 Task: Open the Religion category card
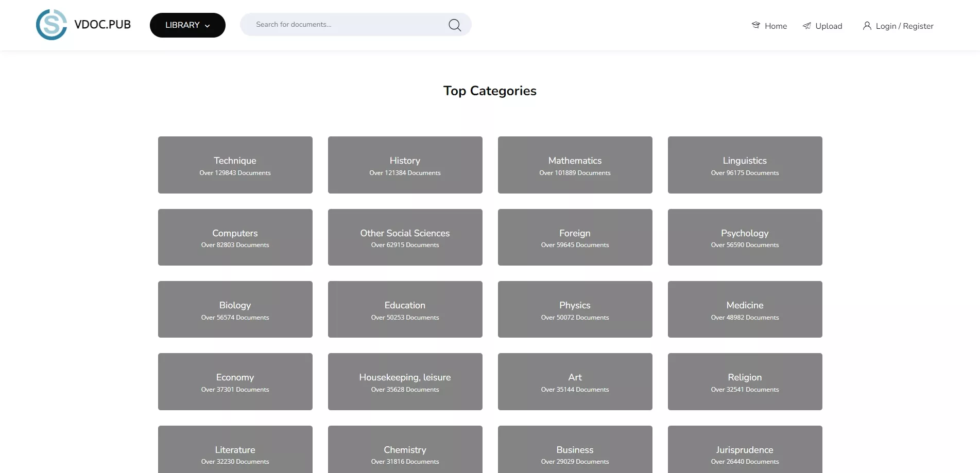click(745, 381)
